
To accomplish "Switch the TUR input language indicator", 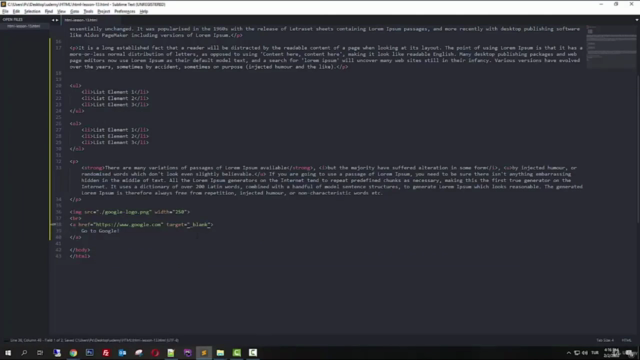I will (x=595, y=353).
